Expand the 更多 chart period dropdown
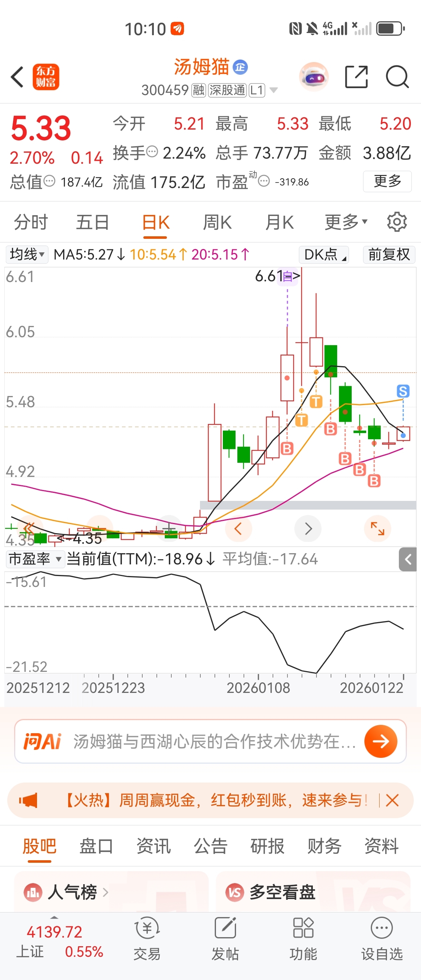Screen dimensions: 421x980 point(346,222)
